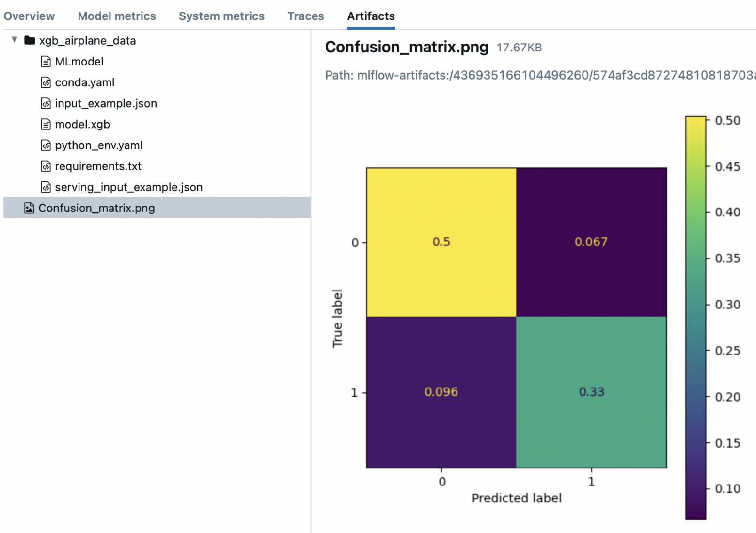Click the model.xgb document icon
Viewport: 756px width, 533px height.
click(x=46, y=124)
